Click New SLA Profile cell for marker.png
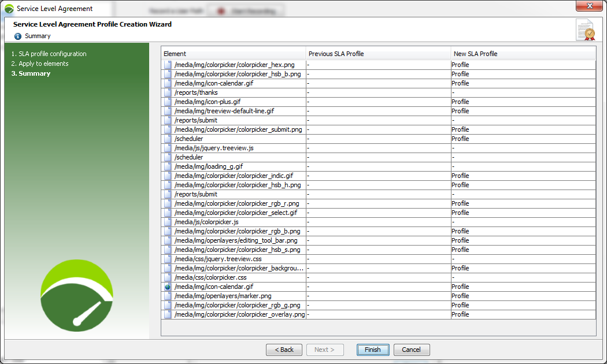The width and height of the screenshot is (607, 364). point(523,296)
